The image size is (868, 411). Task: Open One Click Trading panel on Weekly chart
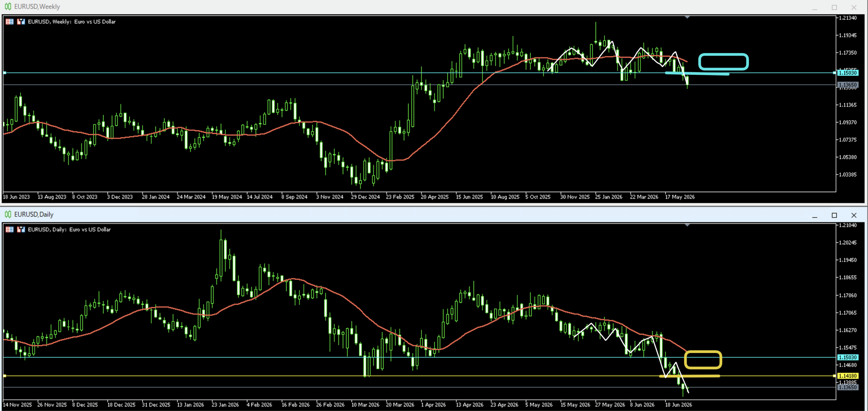[9, 22]
